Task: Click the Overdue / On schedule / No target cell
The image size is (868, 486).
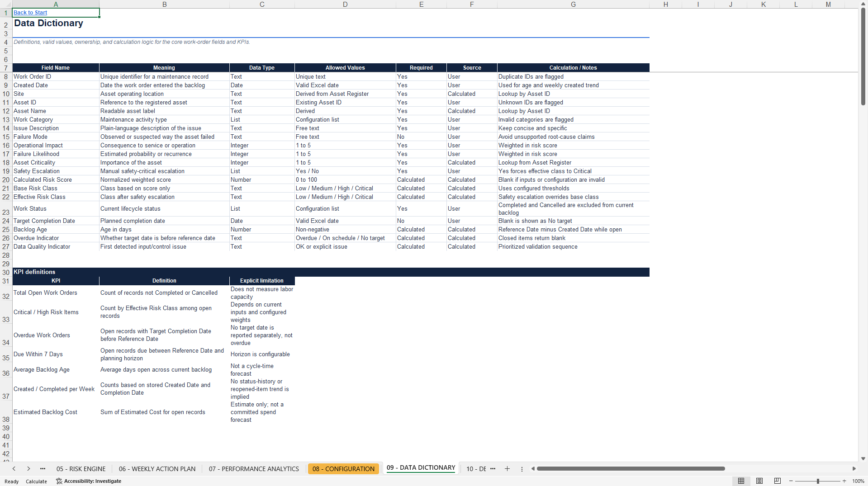Action: pyautogui.click(x=345, y=238)
